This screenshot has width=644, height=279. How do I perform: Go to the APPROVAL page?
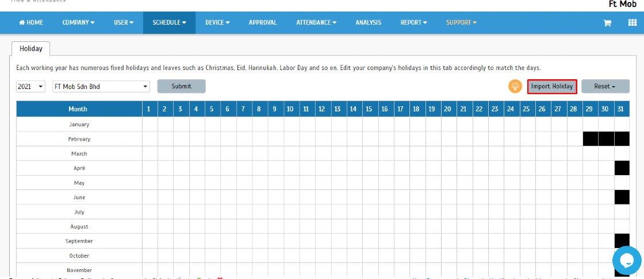click(263, 22)
